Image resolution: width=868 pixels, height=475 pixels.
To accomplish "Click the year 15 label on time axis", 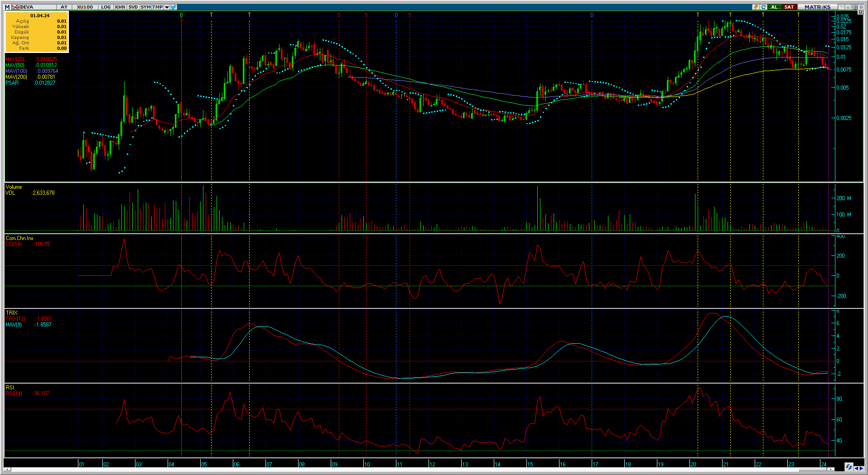I will tap(530, 464).
